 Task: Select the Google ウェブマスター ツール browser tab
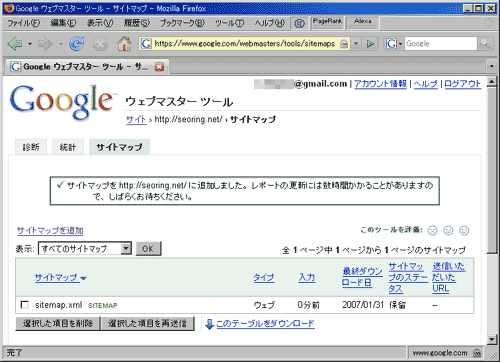click(x=87, y=67)
